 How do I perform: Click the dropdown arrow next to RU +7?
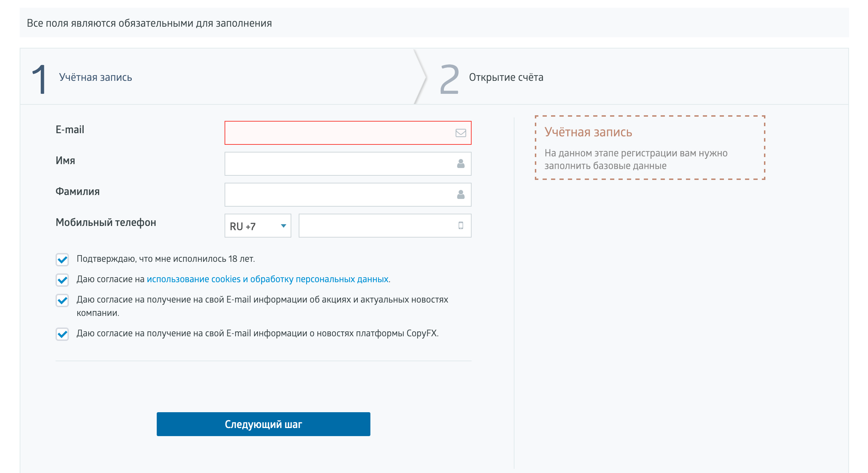[283, 226]
